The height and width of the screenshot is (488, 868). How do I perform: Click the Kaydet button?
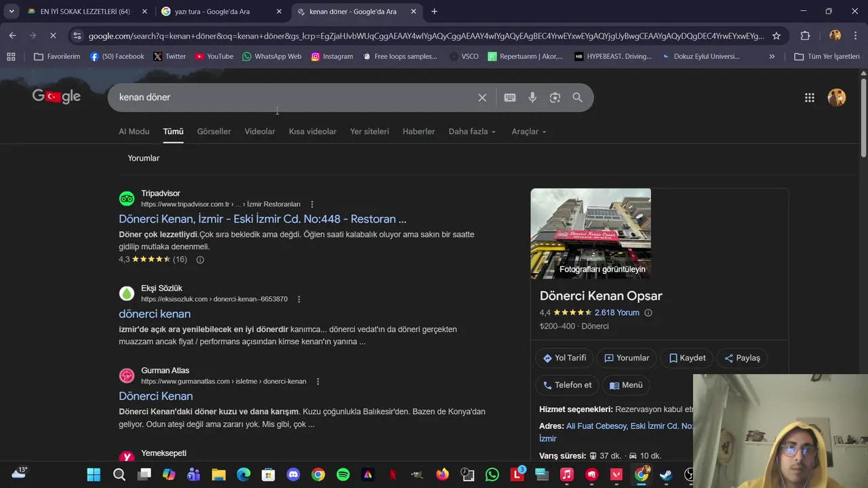(688, 358)
